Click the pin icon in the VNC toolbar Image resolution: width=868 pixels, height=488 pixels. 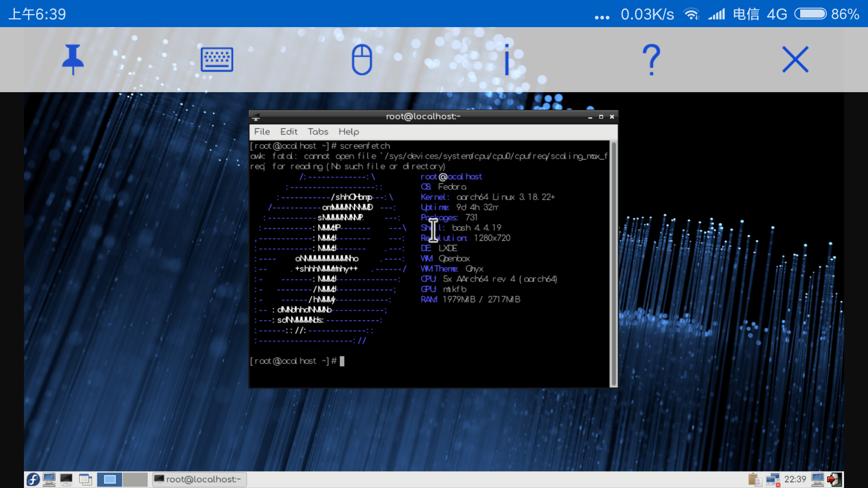(x=73, y=59)
